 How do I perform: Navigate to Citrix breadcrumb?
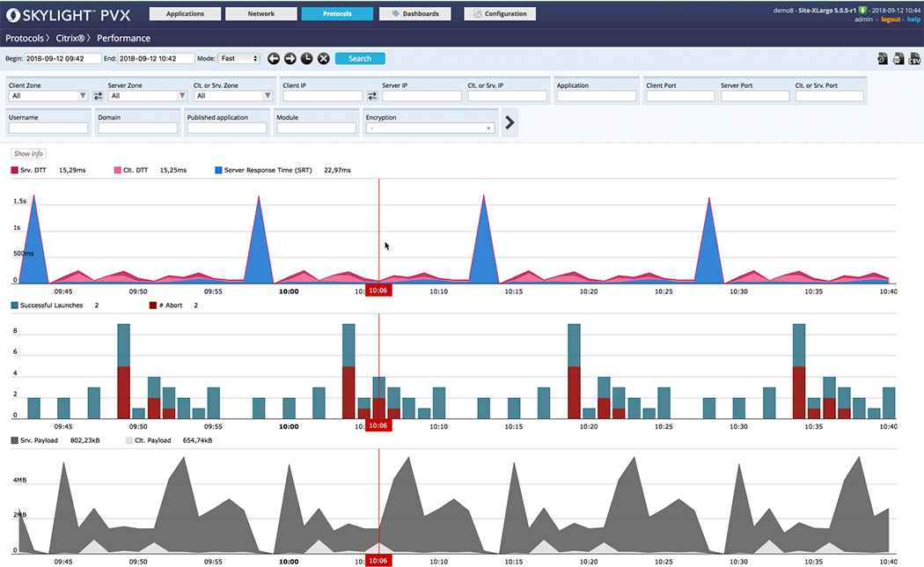coord(70,38)
